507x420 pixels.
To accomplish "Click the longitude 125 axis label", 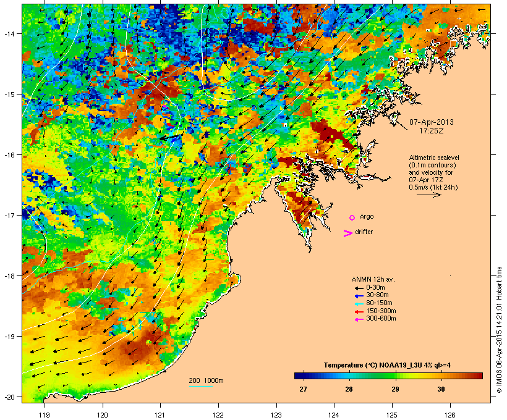I will tap(392, 415).
